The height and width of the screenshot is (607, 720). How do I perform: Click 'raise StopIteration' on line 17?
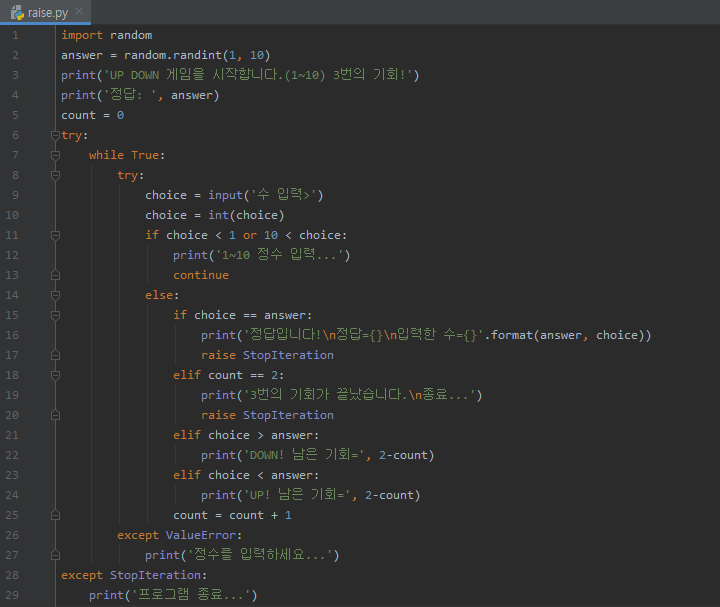tap(267, 355)
